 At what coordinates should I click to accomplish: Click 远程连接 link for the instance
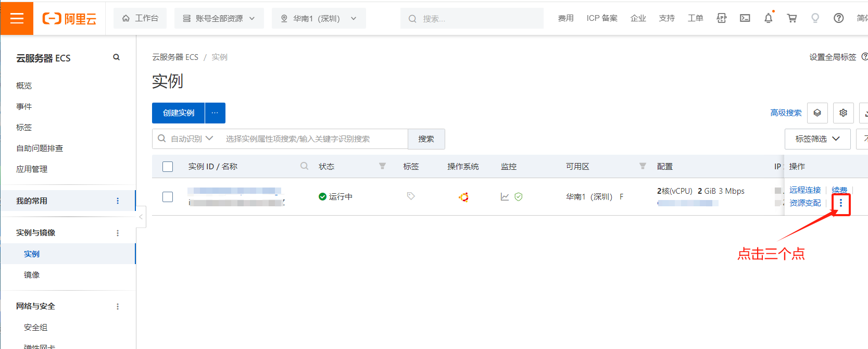pos(805,190)
